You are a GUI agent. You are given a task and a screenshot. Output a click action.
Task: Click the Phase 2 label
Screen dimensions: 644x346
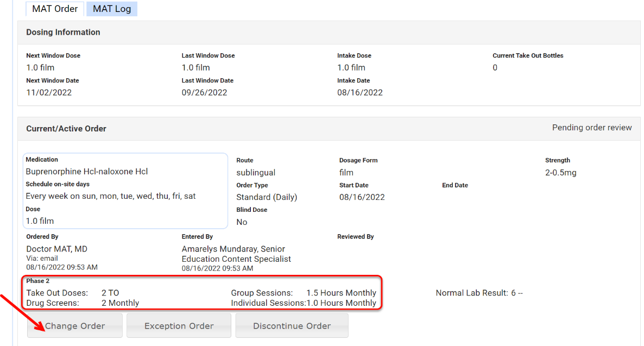coord(38,281)
